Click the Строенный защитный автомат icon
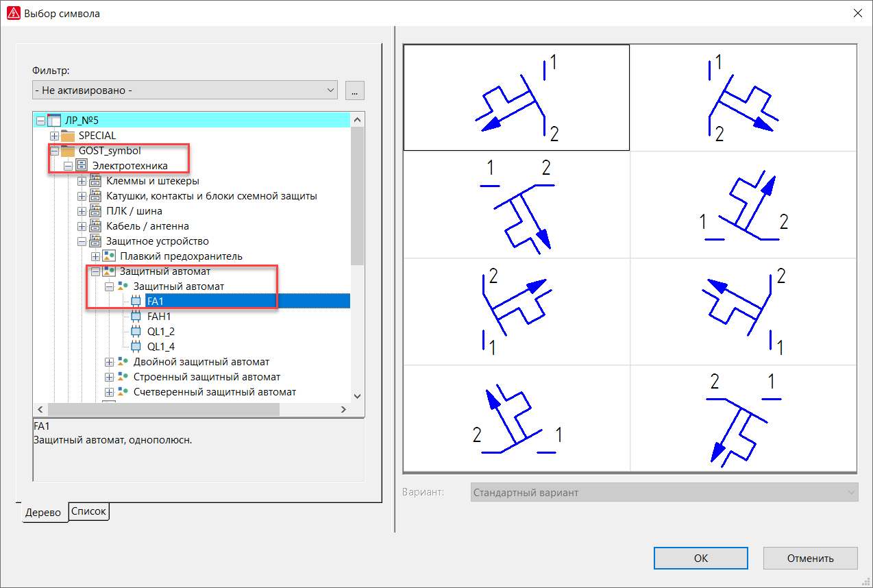 pos(123,377)
